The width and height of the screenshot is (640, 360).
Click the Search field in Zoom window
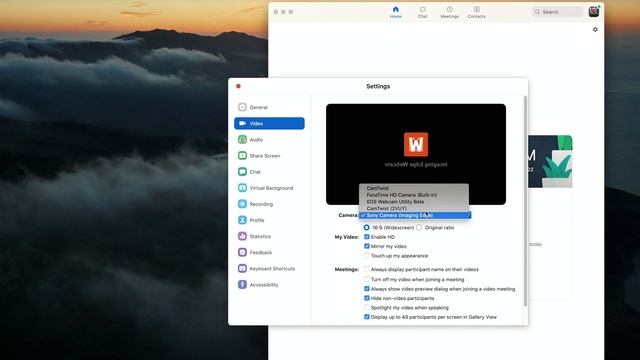[558, 12]
